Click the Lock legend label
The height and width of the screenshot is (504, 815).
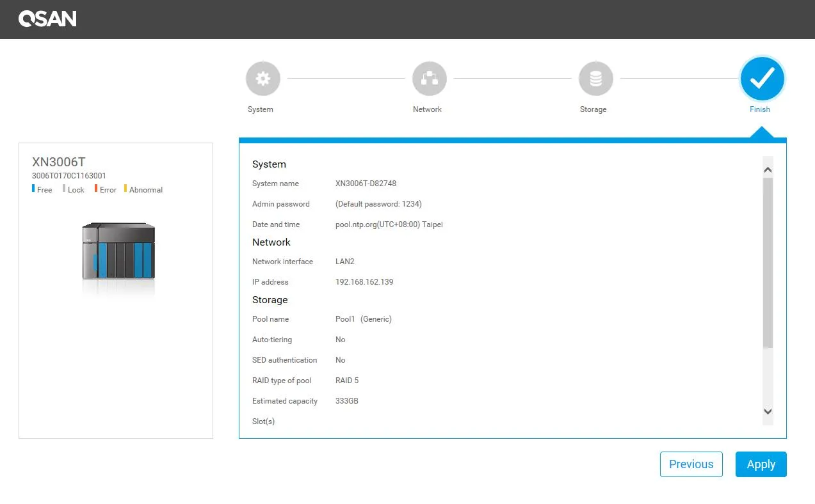(x=76, y=190)
